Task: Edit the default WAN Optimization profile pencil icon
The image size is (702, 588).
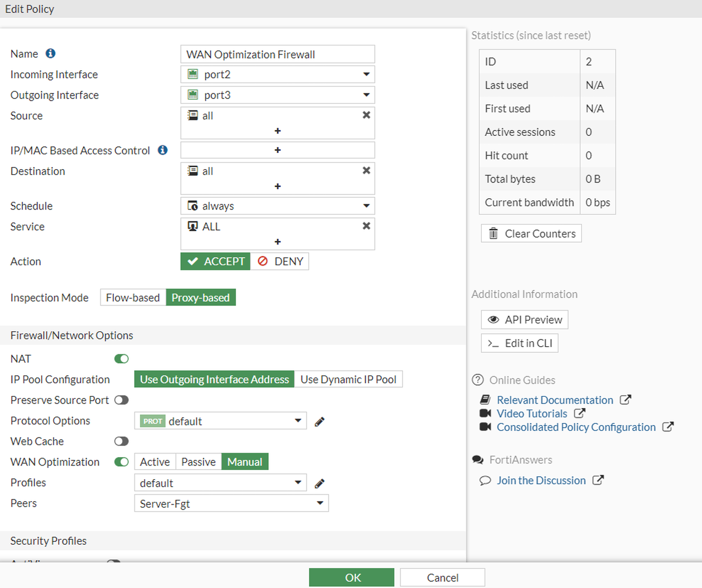Action: point(319,483)
